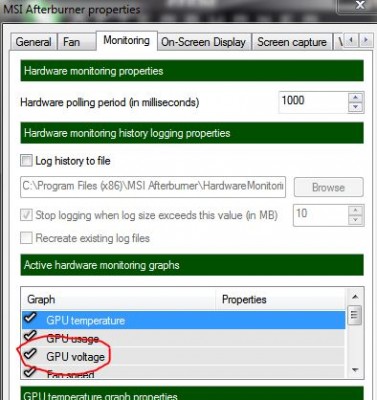Toggle the GPU voltage graph checkmark

click(30, 353)
